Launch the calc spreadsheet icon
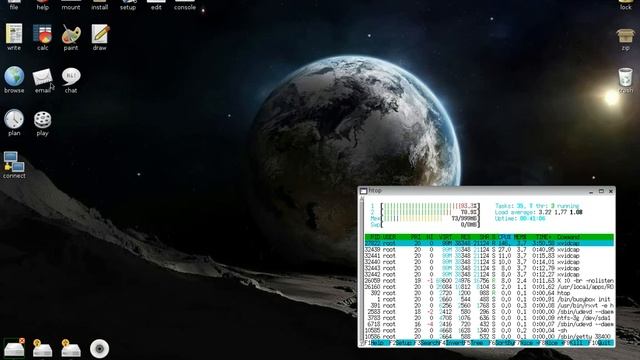Image resolution: width=640 pixels, height=360 pixels. [42, 37]
